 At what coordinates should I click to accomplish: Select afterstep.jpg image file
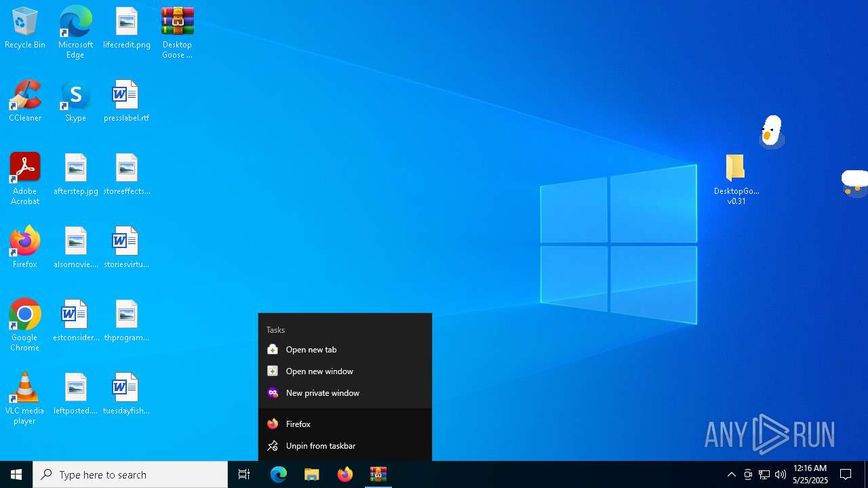tap(75, 175)
